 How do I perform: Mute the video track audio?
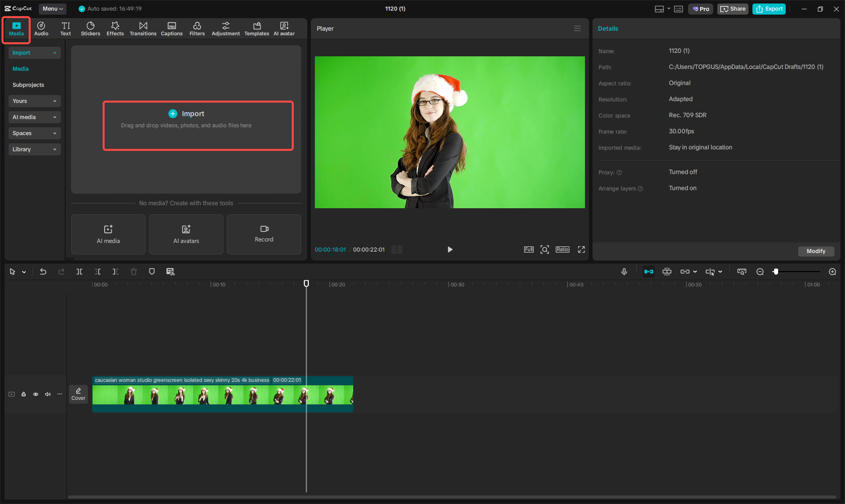click(47, 394)
